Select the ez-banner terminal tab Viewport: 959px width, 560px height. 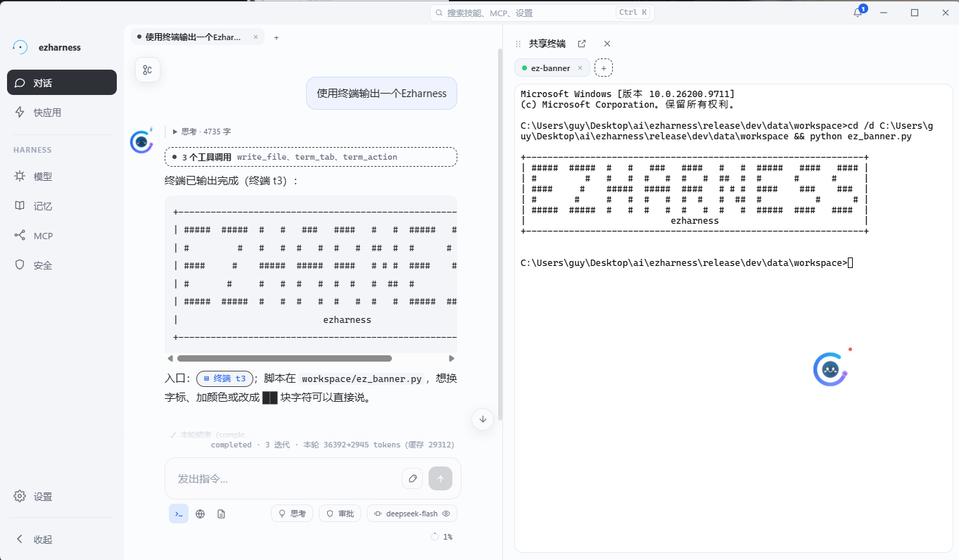552,68
